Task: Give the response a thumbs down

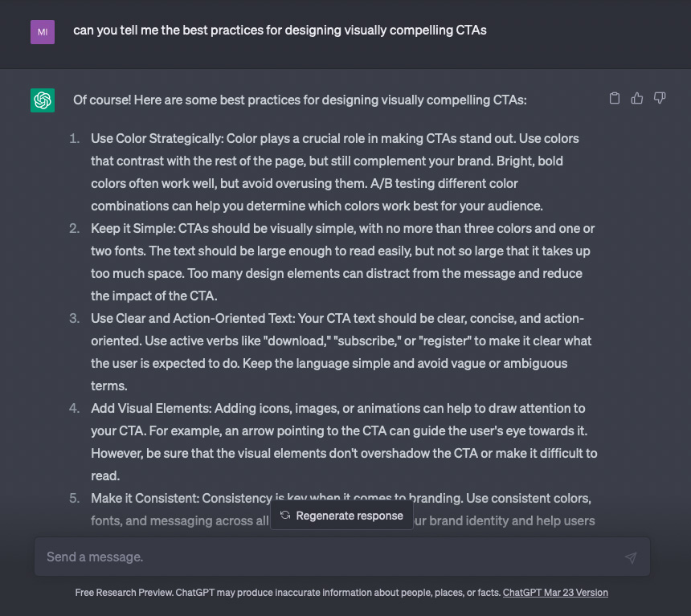Action: click(660, 98)
